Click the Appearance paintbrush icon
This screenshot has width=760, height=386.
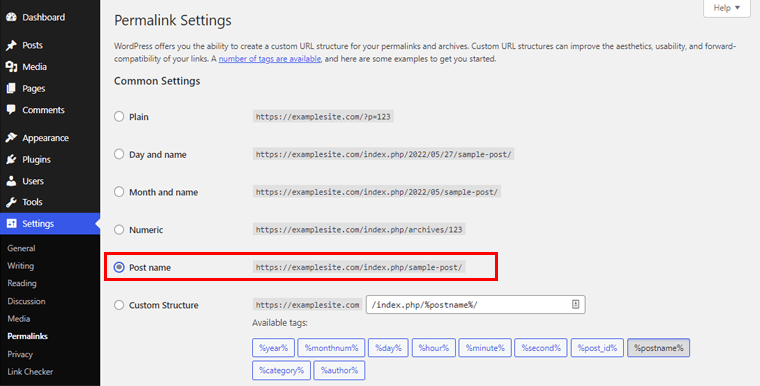(11, 138)
